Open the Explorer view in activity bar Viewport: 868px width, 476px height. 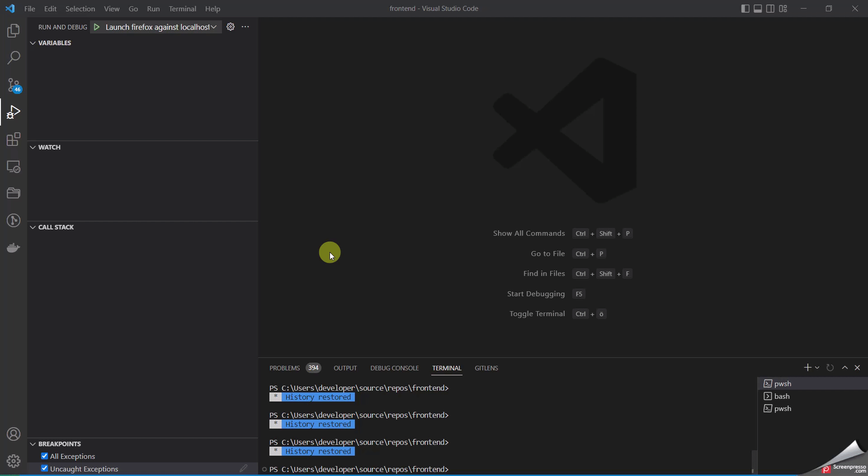pos(14,31)
